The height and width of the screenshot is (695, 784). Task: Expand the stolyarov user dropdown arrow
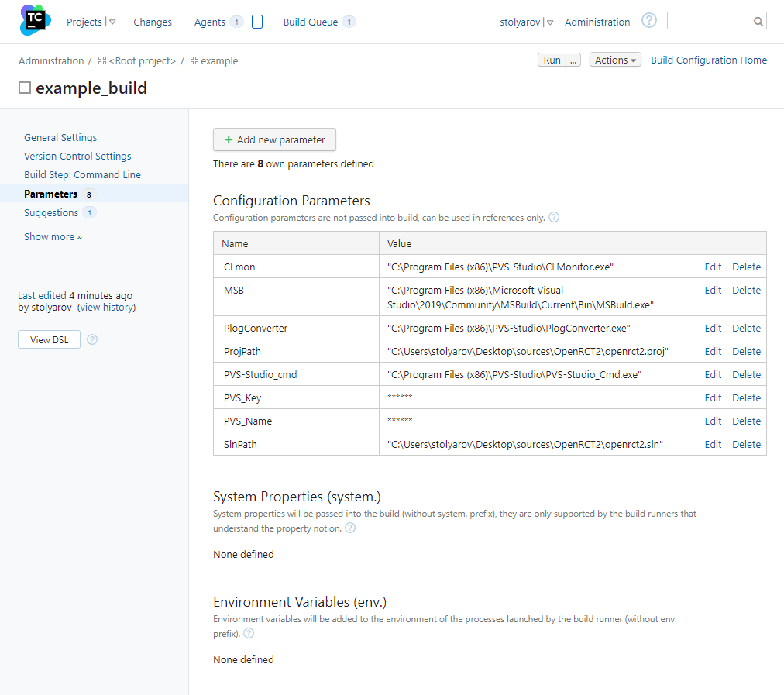coord(550,22)
